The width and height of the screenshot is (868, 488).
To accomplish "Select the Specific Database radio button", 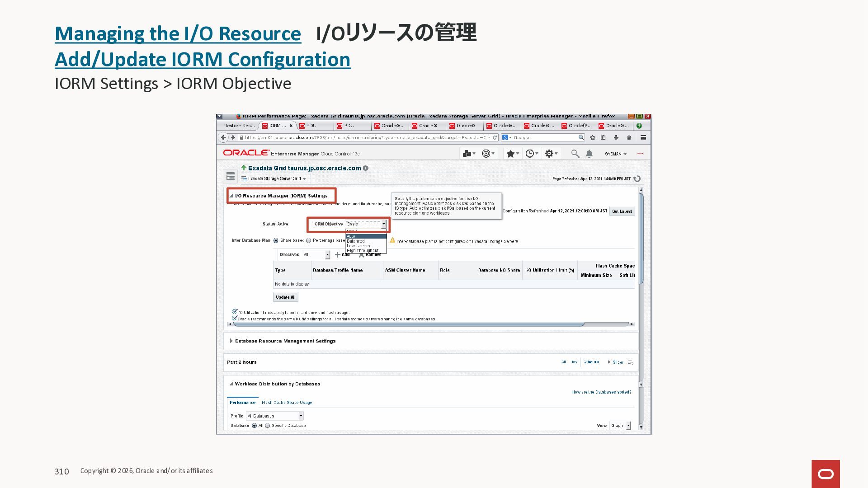I will pos(268,426).
